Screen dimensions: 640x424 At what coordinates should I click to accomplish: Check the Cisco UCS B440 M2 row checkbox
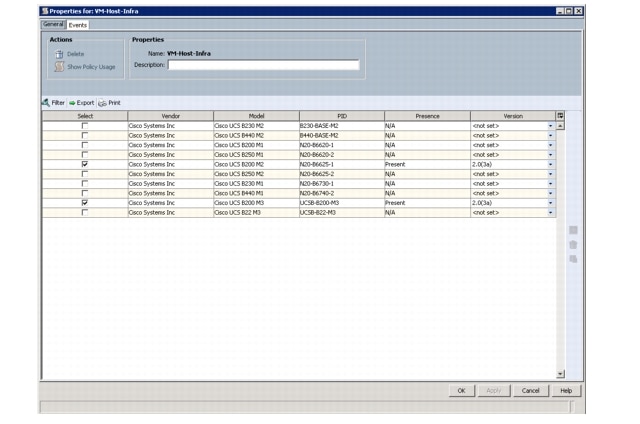tap(85, 135)
